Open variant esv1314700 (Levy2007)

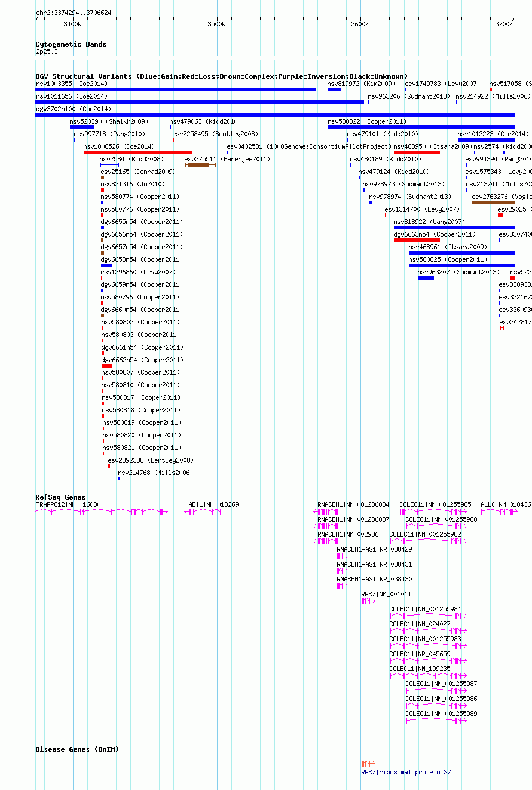(423, 210)
